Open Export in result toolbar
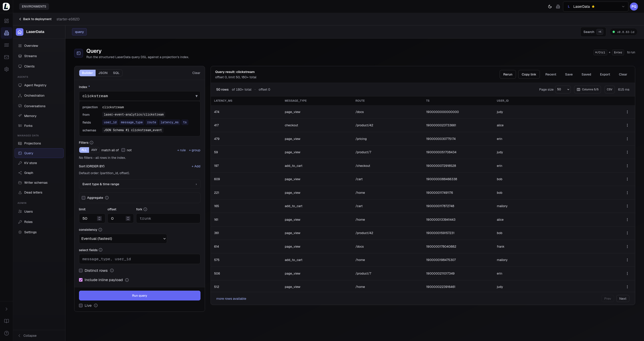The image size is (644, 341). pos(605,74)
